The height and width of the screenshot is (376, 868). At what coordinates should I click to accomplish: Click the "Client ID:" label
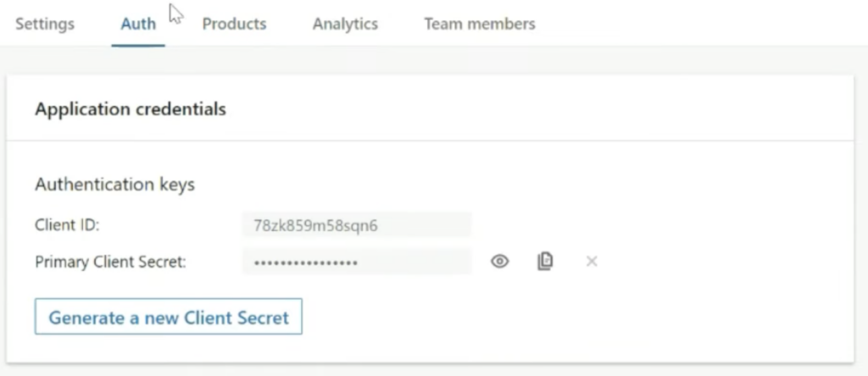tap(67, 225)
